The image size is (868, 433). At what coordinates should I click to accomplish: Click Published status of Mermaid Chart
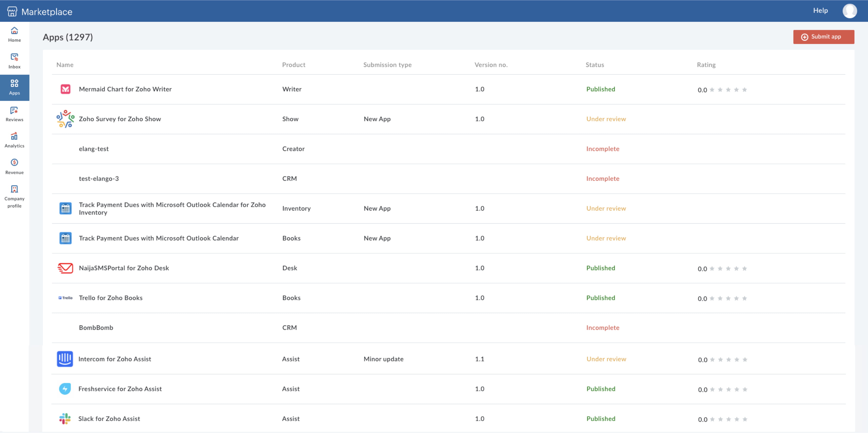pos(601,89)
